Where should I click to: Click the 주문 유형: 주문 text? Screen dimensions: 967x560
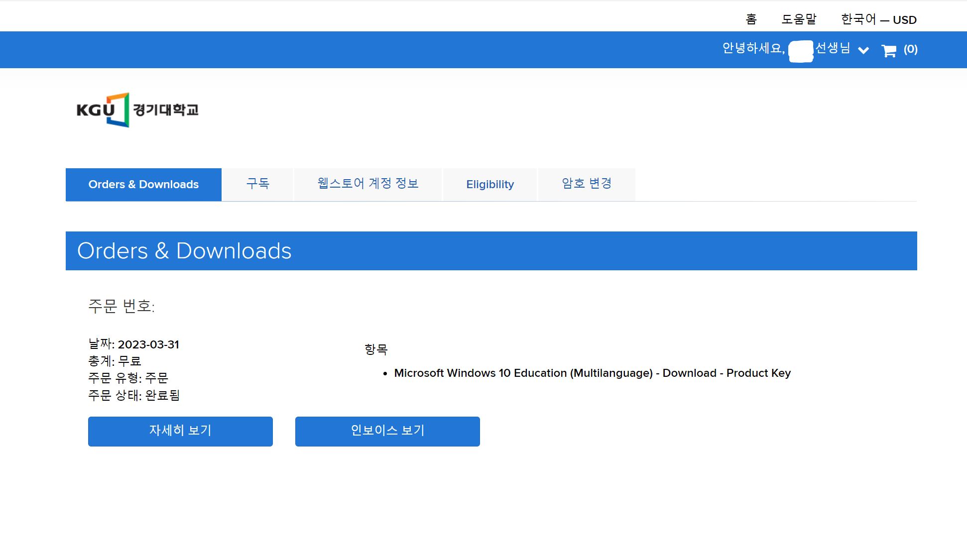click(x=128, y=378)
